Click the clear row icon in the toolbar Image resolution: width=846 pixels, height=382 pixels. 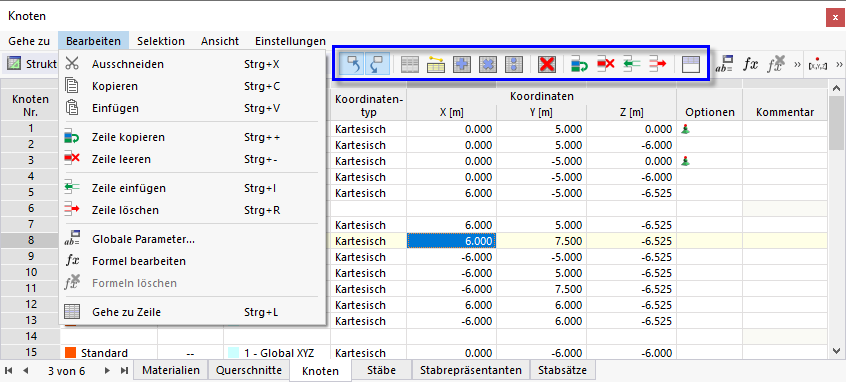[x=606, y=65]
